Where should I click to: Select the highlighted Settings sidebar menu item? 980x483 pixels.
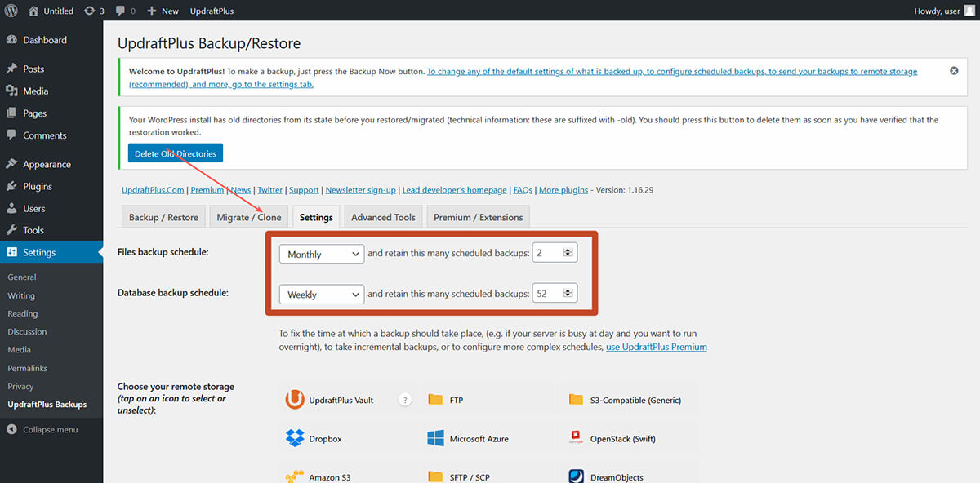click(x=51, y=252)
